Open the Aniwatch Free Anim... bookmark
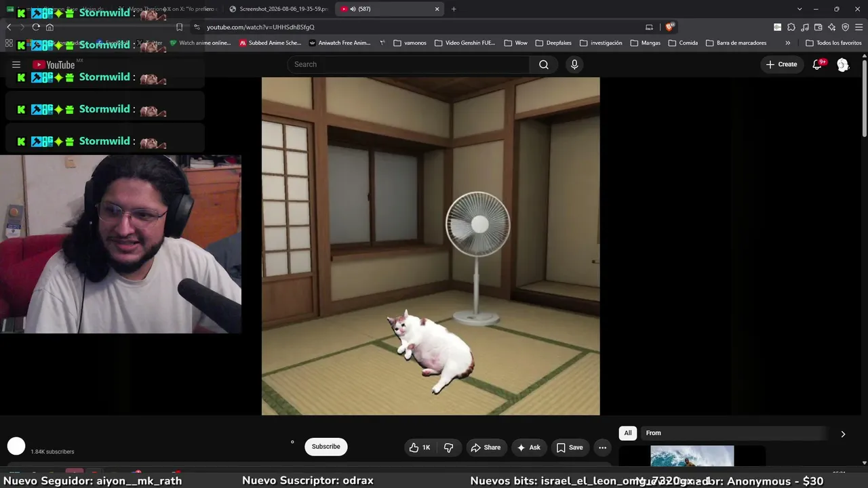 click(339, 43)
